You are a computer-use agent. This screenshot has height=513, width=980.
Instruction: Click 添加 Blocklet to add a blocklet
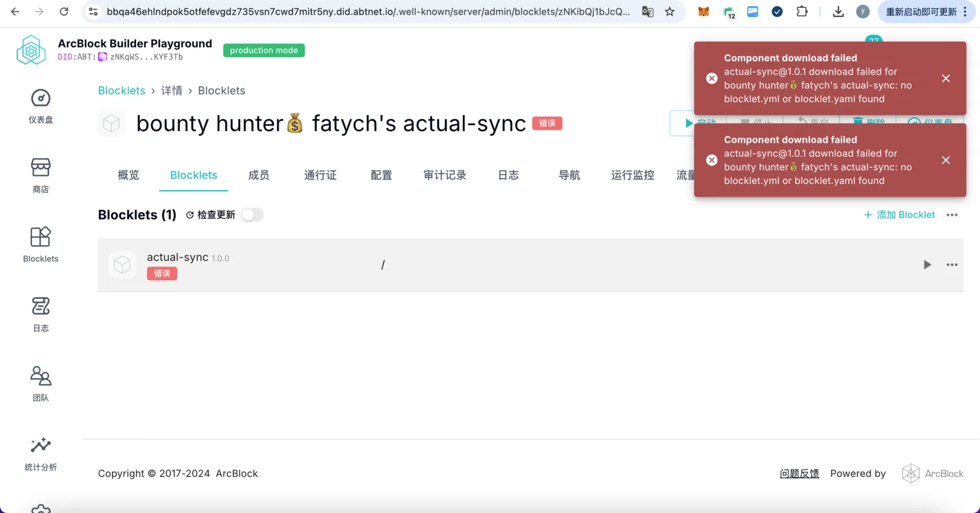click(x=899, y=215)
